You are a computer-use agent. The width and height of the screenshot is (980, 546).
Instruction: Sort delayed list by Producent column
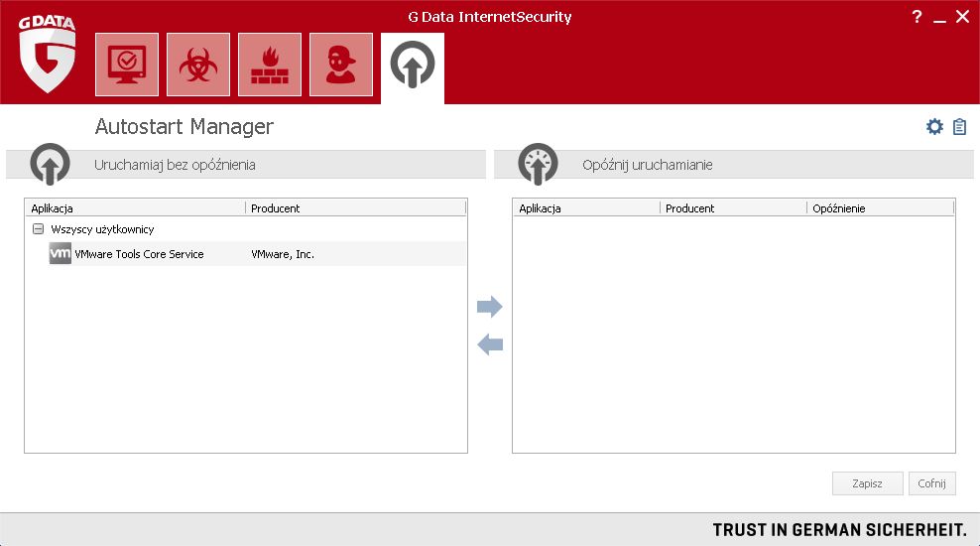[733, 208]
